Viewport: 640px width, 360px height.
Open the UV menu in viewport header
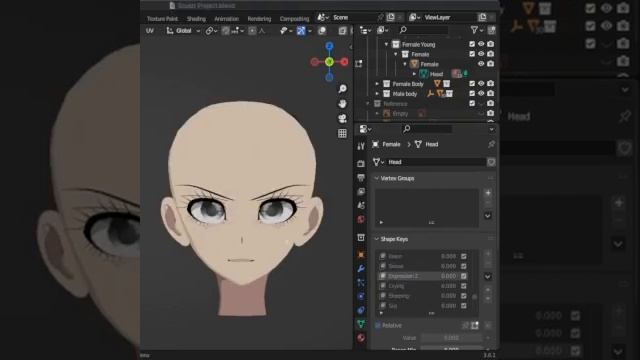pyautogui.click(x=150, y=31)
